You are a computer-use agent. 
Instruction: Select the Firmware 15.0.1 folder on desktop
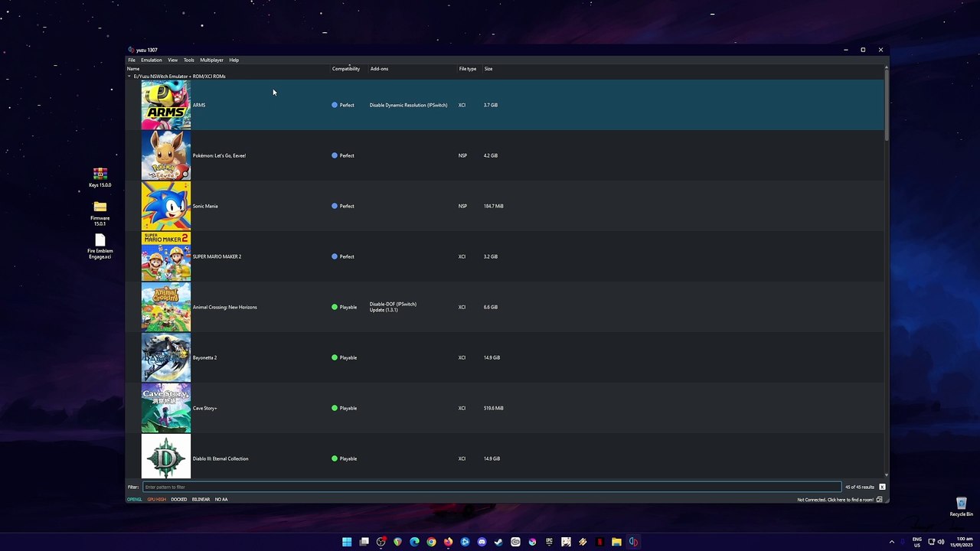pos(100,214)
